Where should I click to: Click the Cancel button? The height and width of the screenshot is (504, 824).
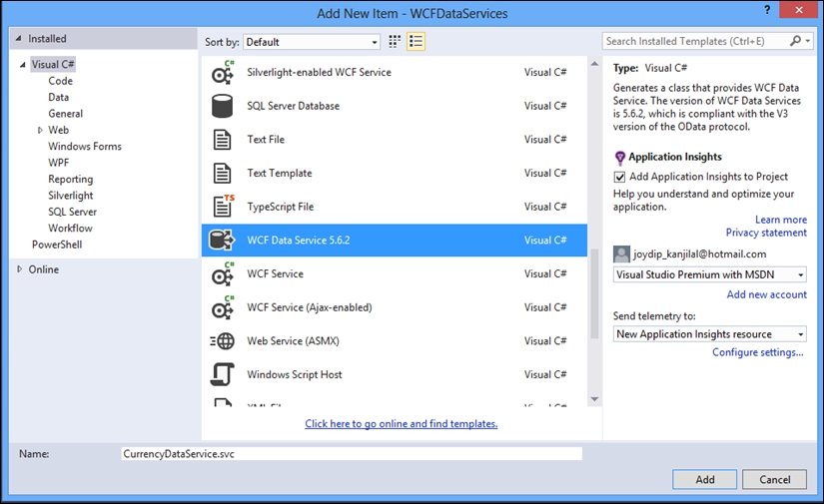[x=775, y=479]
